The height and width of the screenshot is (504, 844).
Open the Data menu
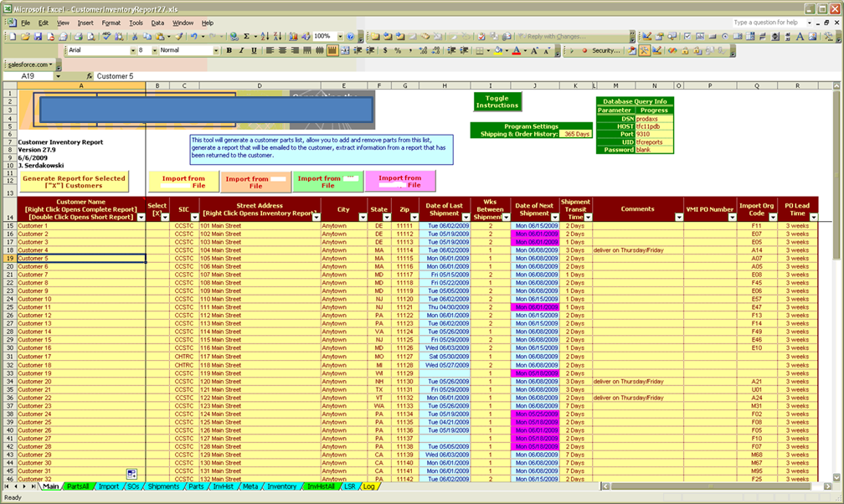157,23
